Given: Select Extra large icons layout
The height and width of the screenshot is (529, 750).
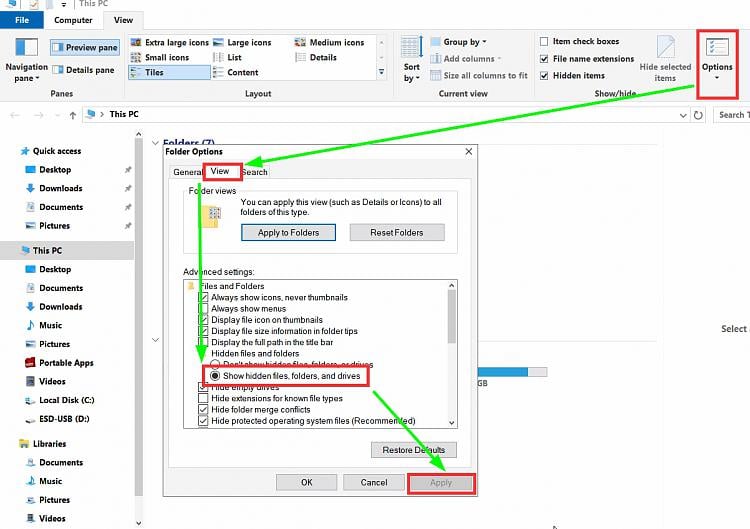Looking at the screenshot, I should click(169, 43).
